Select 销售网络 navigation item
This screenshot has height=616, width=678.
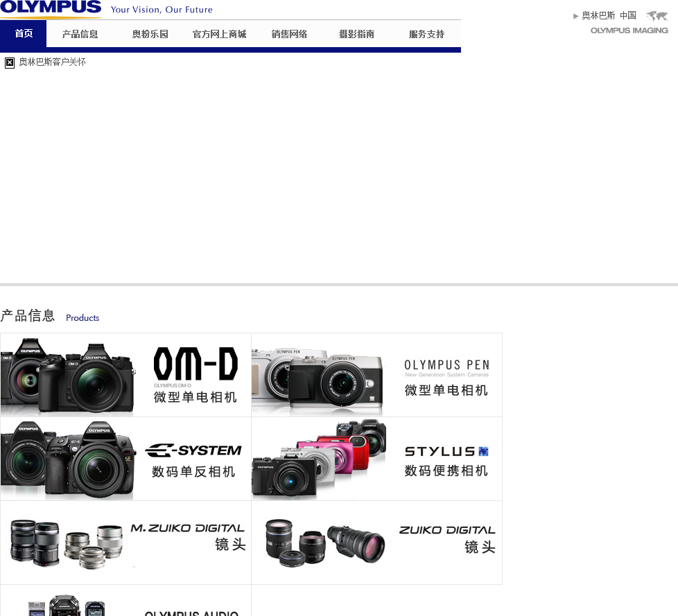coord(289,34)
